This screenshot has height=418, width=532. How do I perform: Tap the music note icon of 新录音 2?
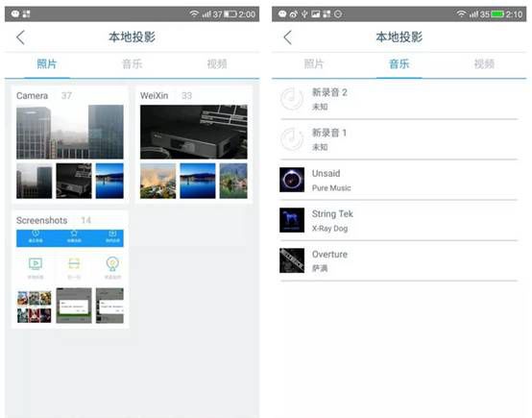click(x=292, y=99)
